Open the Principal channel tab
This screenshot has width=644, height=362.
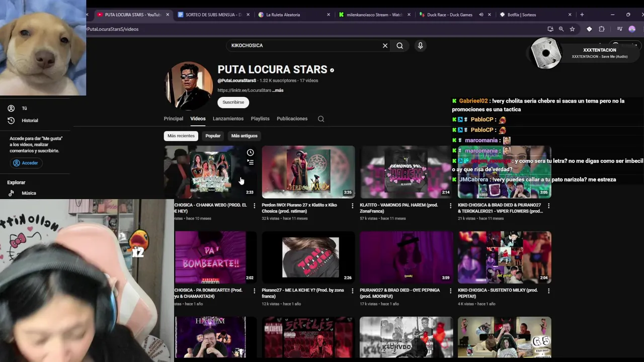coord(174,119)
